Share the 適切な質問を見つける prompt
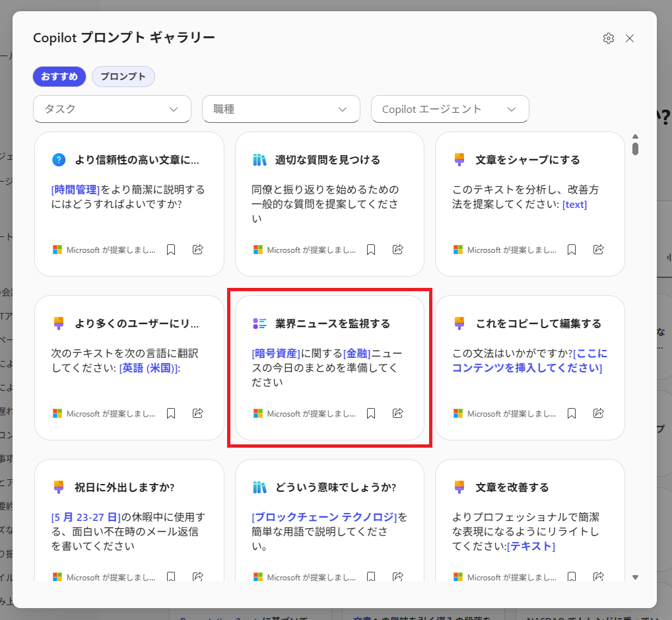 click(x=397, y=249)
